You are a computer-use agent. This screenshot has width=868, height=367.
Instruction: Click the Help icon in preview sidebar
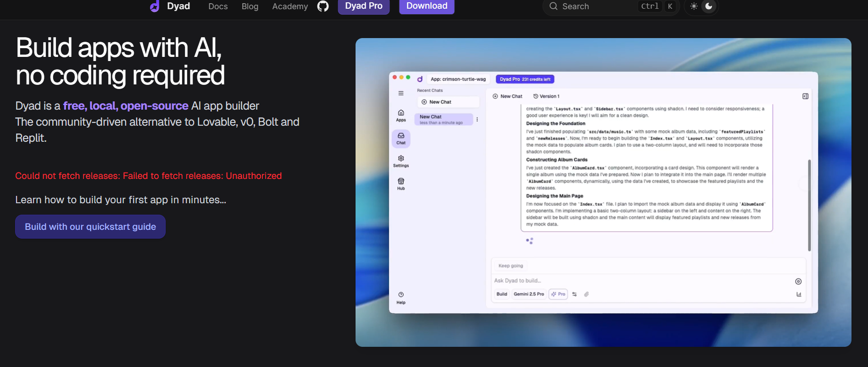[401, 298]
